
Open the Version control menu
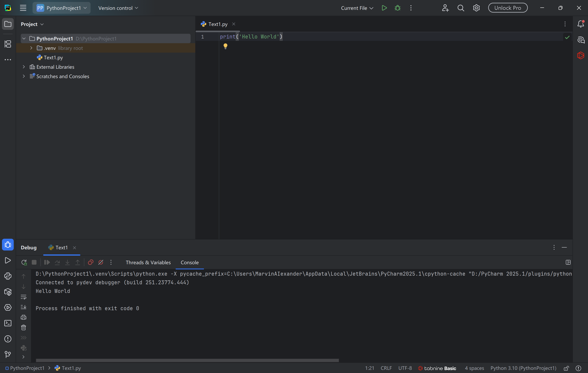(118, 8)
